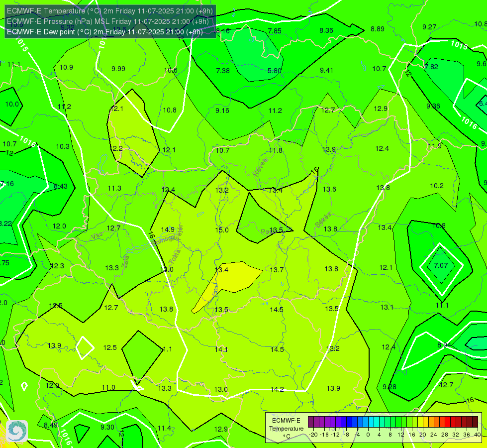This screenshot has width=487, height=448.
Task: Click the 8.43 temperature value
Action: point(61,186)
